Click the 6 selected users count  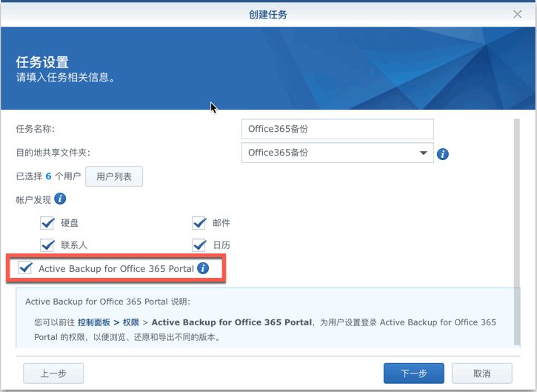pyautogui.click(x=48, y=176)
